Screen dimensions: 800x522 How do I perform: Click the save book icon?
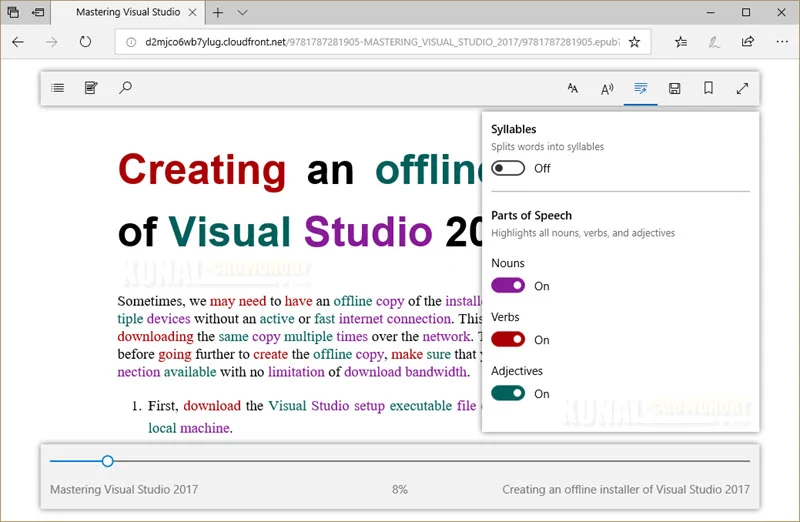[x=674, y=88]
